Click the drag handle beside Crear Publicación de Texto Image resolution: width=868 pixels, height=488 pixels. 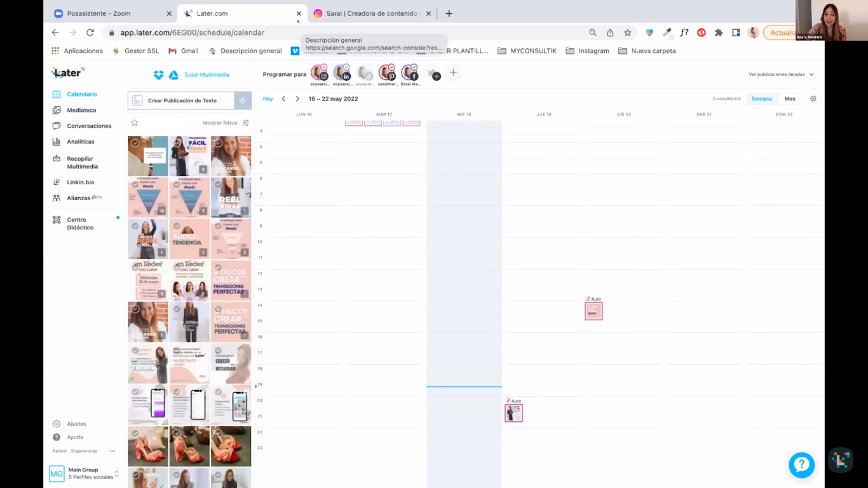[242, 100]
